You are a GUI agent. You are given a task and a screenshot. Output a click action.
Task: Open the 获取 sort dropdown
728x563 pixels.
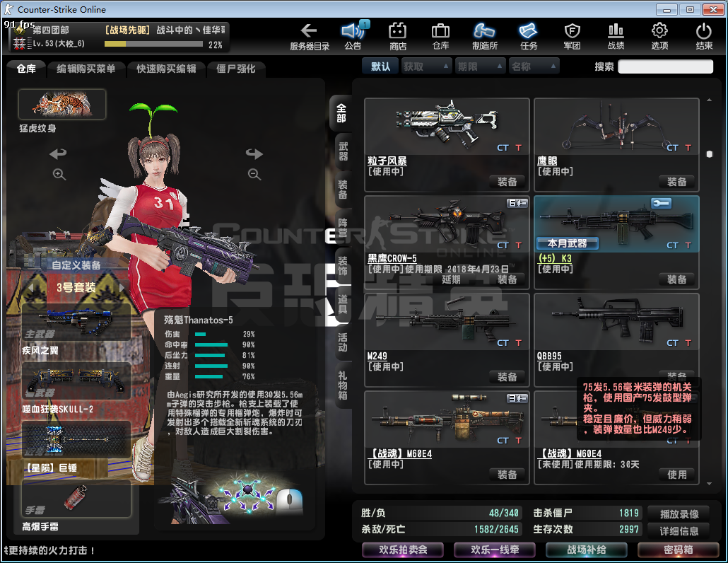point(426,66)
